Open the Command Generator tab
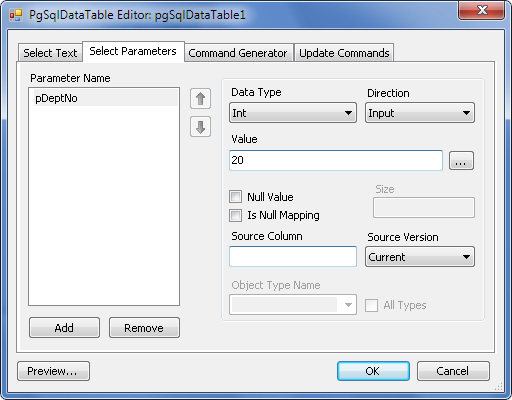This screenshot has width=512, height=400. click(x=238, y=53)
